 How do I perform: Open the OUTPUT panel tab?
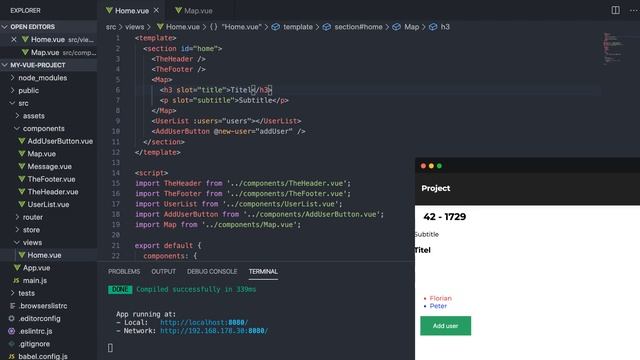click(163, 271)
